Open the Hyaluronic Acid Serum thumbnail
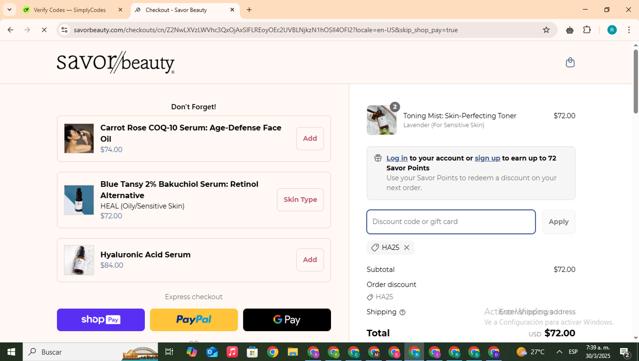Screen dimensions: 639x361 tap(79, 260)
